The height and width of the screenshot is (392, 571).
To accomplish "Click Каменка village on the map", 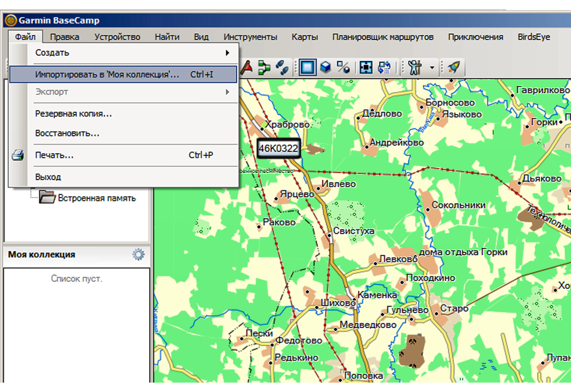I will pyautogui.click(x=377, y=295).
